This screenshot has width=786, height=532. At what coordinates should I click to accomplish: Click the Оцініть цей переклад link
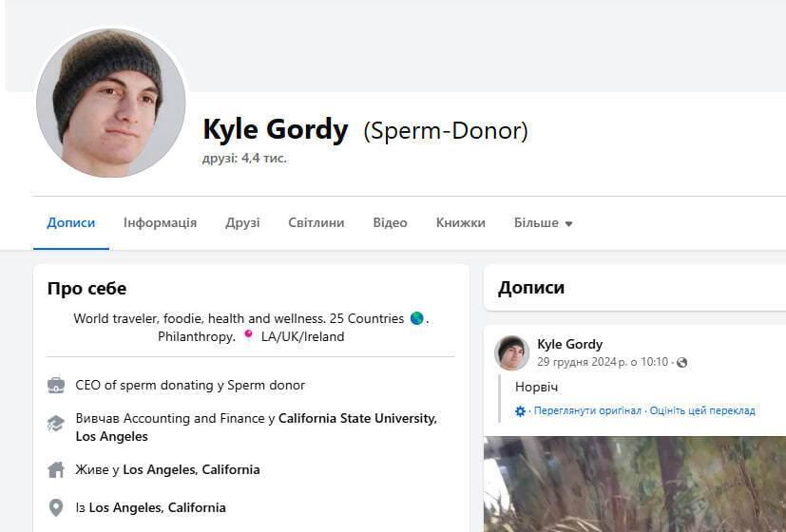(702, 411)
